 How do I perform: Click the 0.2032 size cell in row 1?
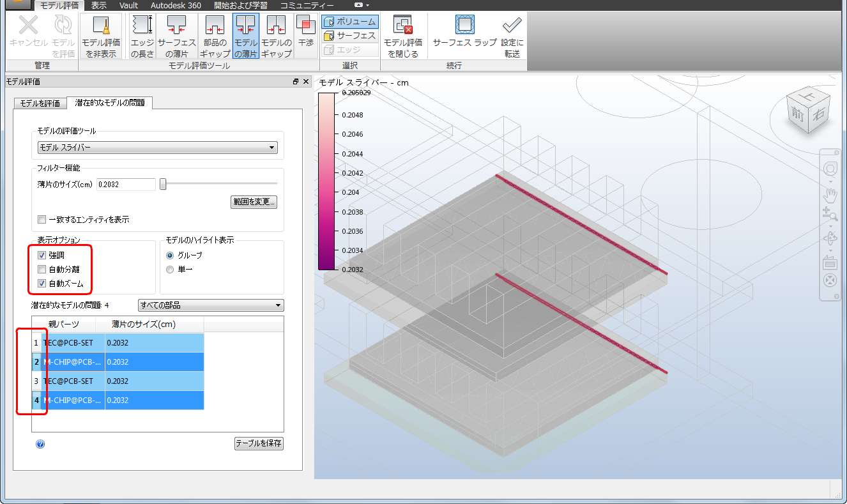click(x=155, y=343)
